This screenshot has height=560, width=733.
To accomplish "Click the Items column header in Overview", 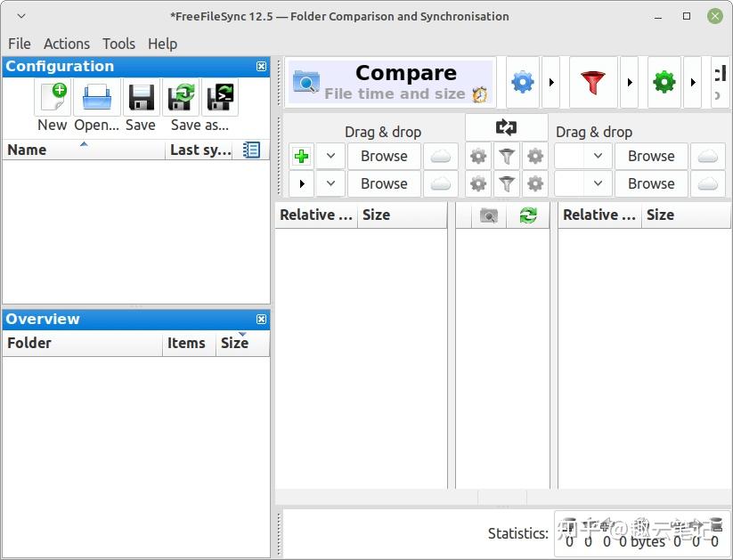I will coord(189,343).
